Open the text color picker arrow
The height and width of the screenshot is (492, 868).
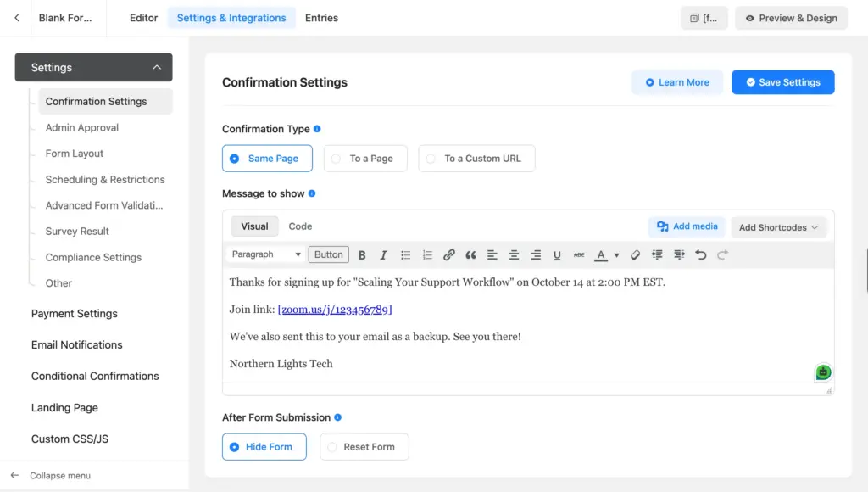(x=616, y=254)
